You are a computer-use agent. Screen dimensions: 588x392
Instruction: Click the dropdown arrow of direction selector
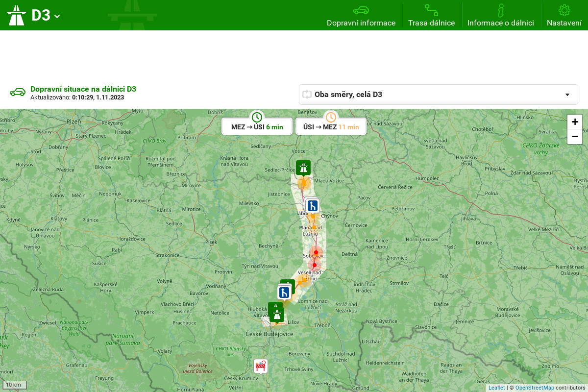click(x=567, y=95)
